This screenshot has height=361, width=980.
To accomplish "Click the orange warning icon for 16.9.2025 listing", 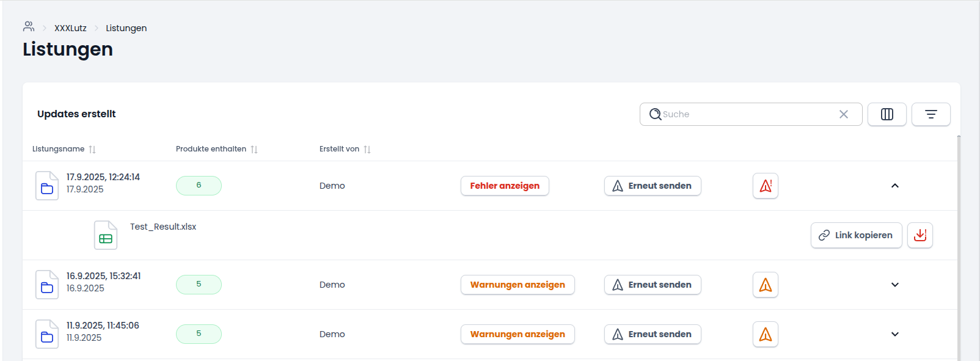I will pyautogui.click(x=765, y=285).
